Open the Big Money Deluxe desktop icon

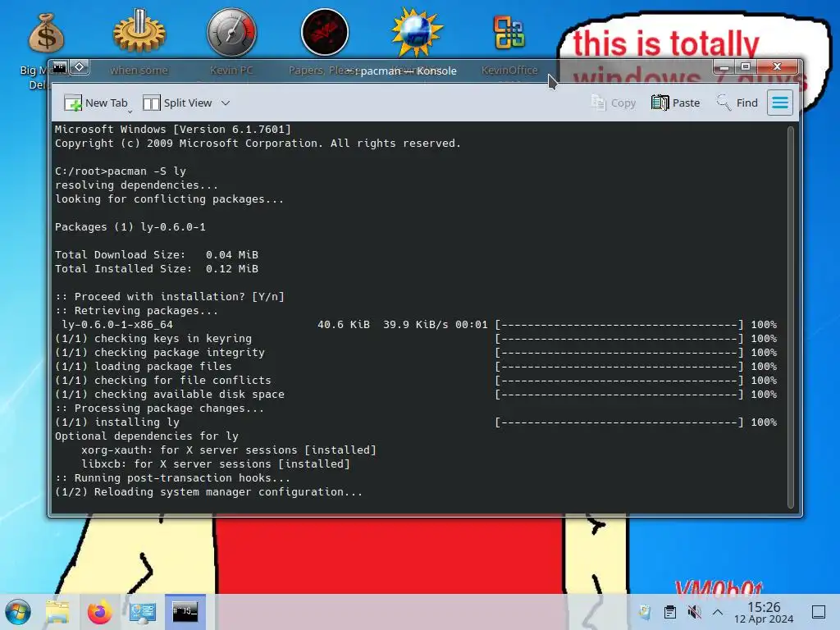pyautogui.click(x=46, y=34)
